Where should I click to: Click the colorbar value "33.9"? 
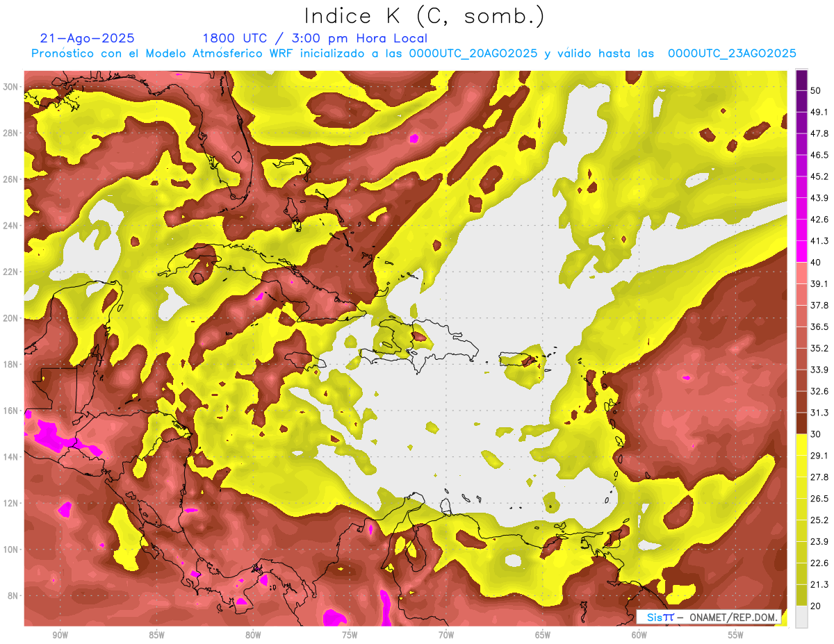[x=819, y=370]
